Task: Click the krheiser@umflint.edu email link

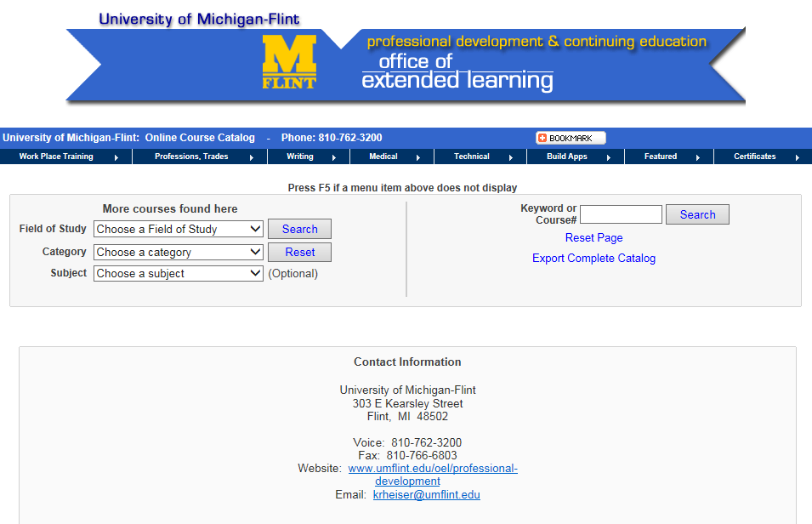Action: 426,494
